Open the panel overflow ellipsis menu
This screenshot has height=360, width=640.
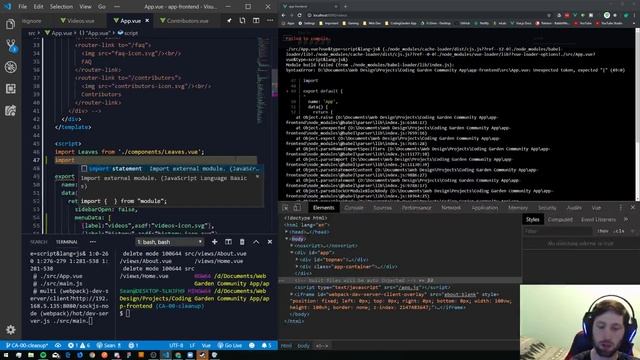pyautogui.click(x=93, y=242)
